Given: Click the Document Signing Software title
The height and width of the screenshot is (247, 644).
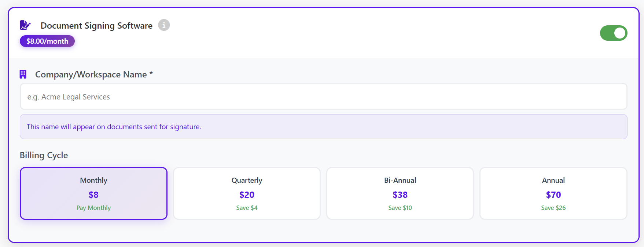Looking at the screenshot, I should [x=96, y=26].
